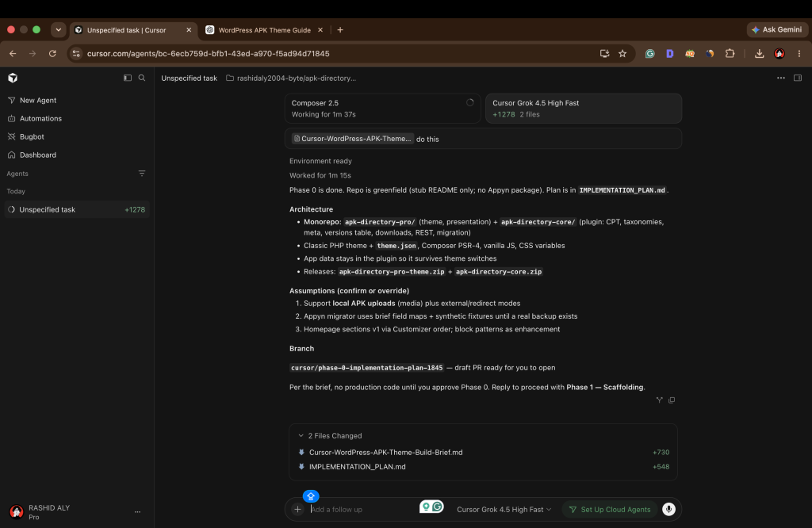Click the microphone voice input button
Screen dimensions: 812x528
click(669, 509)
